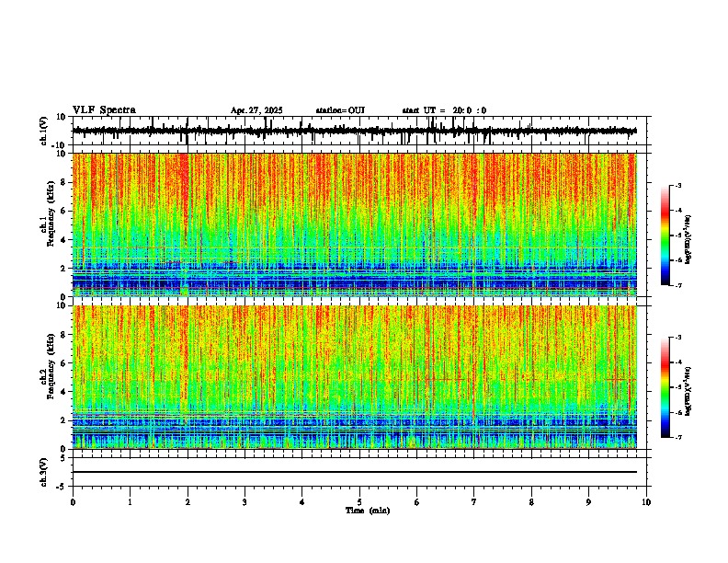Click the "9" tick on the time axis

[588, 502]
